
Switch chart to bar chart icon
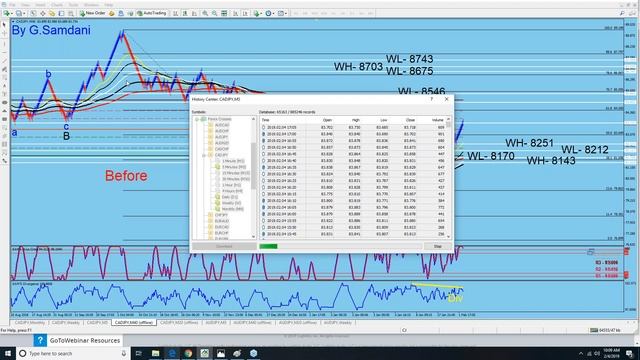176,13
